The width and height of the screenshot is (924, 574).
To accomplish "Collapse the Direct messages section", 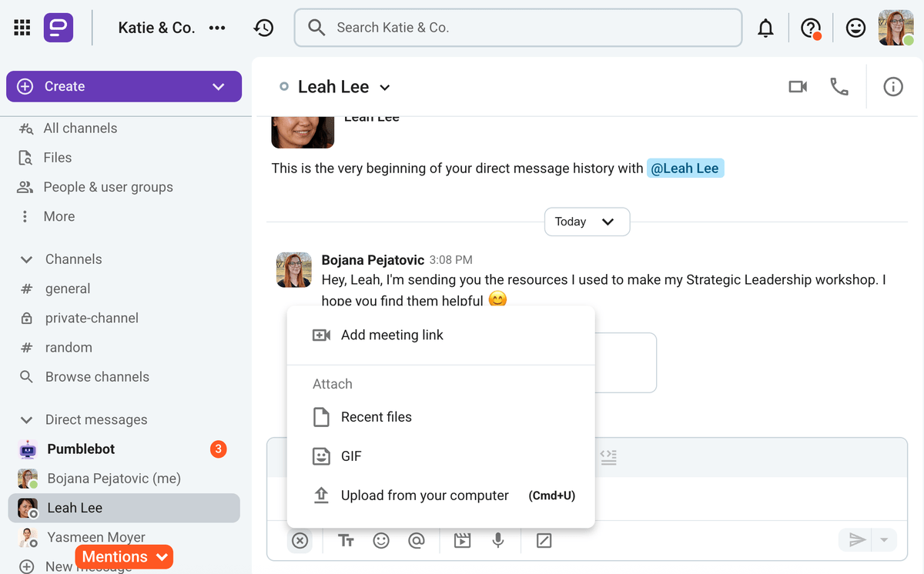I will (27, 420).
